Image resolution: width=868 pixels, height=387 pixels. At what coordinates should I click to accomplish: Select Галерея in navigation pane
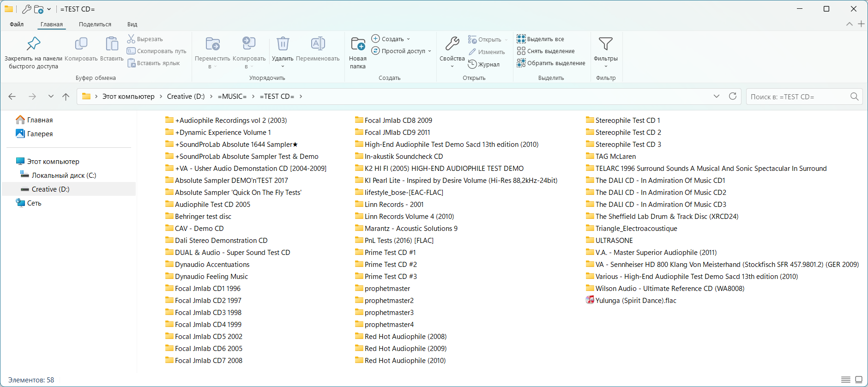(x=34, y=134)
